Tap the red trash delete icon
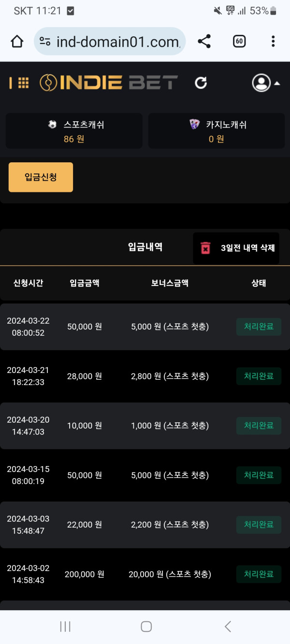 (x=205, y=248)
